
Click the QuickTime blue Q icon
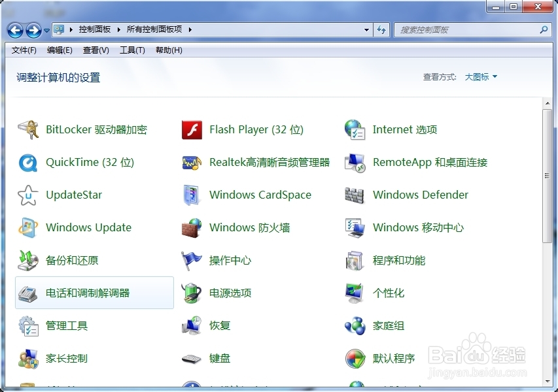pos(28,163)
